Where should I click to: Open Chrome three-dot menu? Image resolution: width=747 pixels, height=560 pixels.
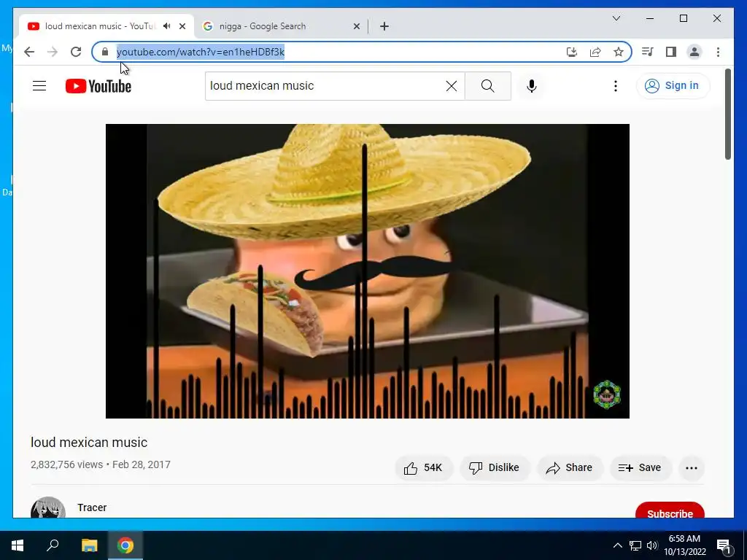pyautogui.click(x=718, y=52)
